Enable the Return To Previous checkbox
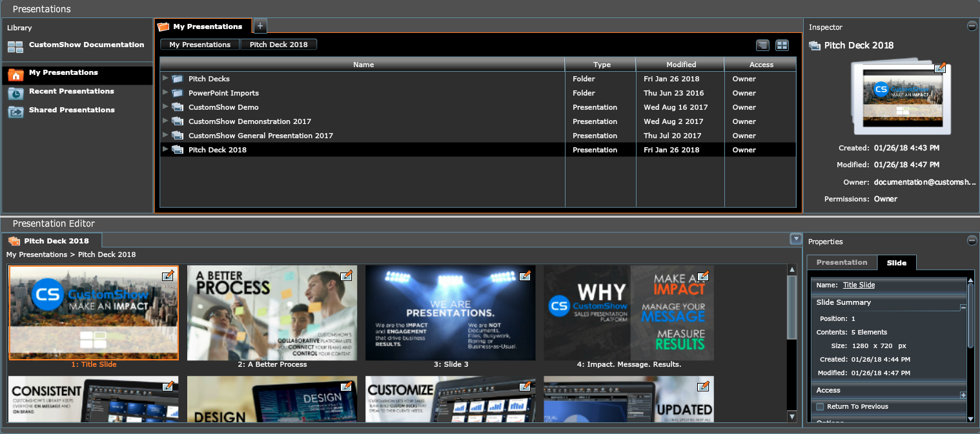 click(x=820, y=407)
